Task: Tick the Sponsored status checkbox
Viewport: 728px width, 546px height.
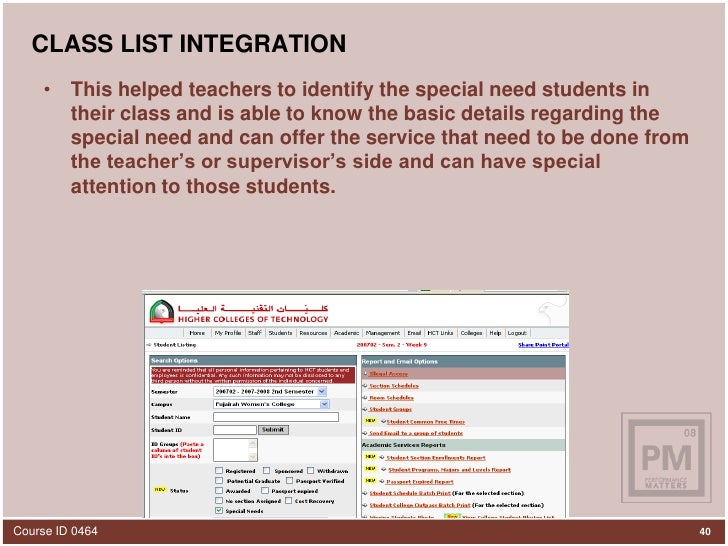Action: (266, 470)
